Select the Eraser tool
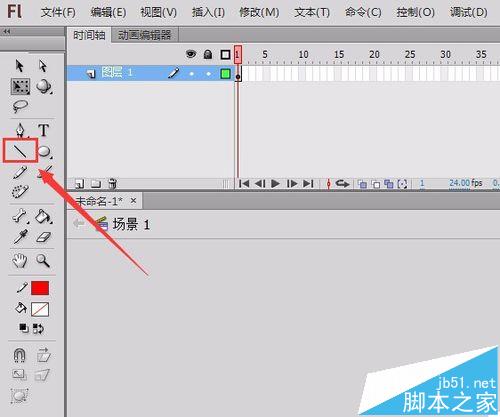Image resolution: width=500 pixels, height=417 pixels. point(43,237)
